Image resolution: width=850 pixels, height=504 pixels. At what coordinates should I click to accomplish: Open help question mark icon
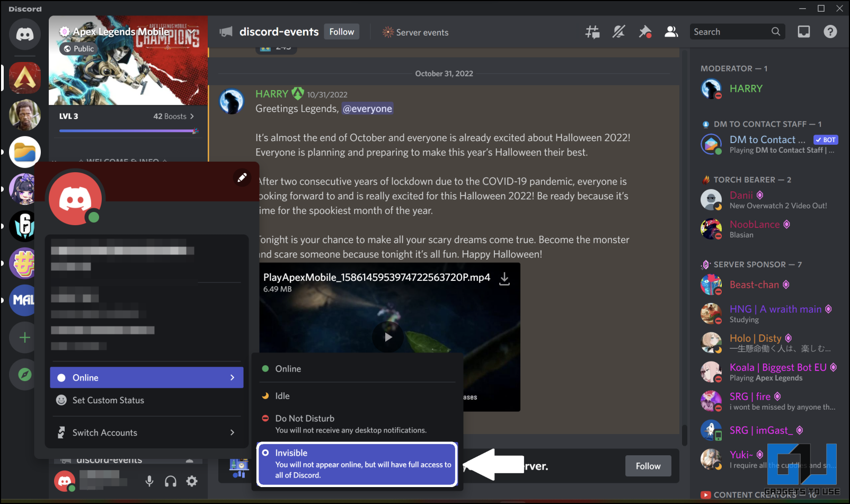pos(830,32)
